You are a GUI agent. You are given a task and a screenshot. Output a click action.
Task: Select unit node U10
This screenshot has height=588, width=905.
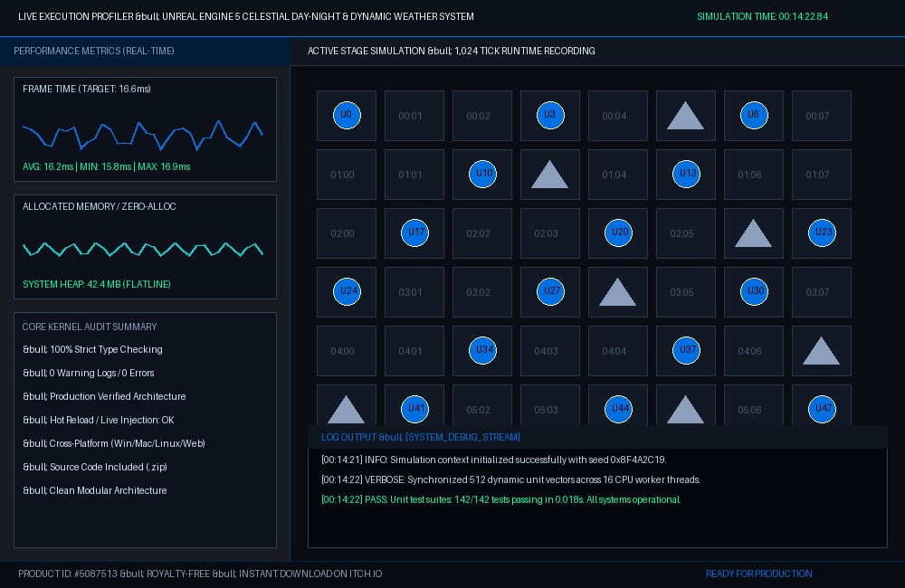[483, 175]
